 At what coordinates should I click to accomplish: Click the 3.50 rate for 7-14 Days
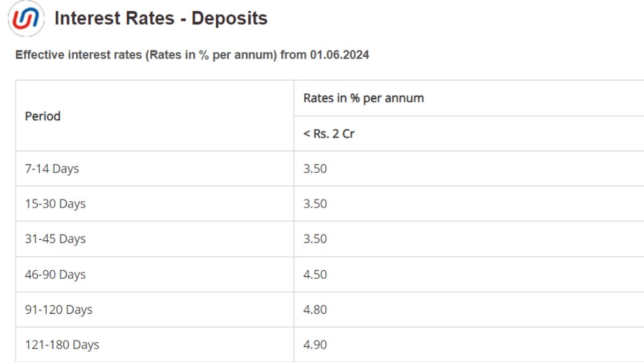point(315,168)
